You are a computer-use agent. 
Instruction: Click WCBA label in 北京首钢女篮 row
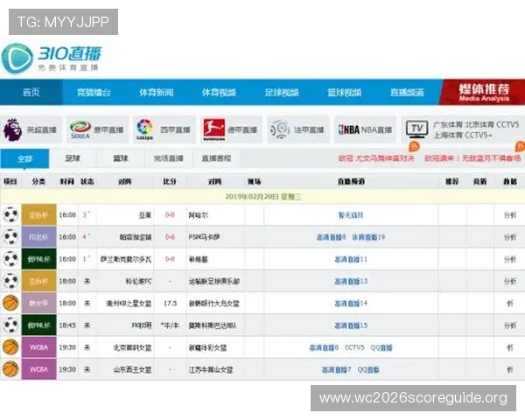(38, 347)
